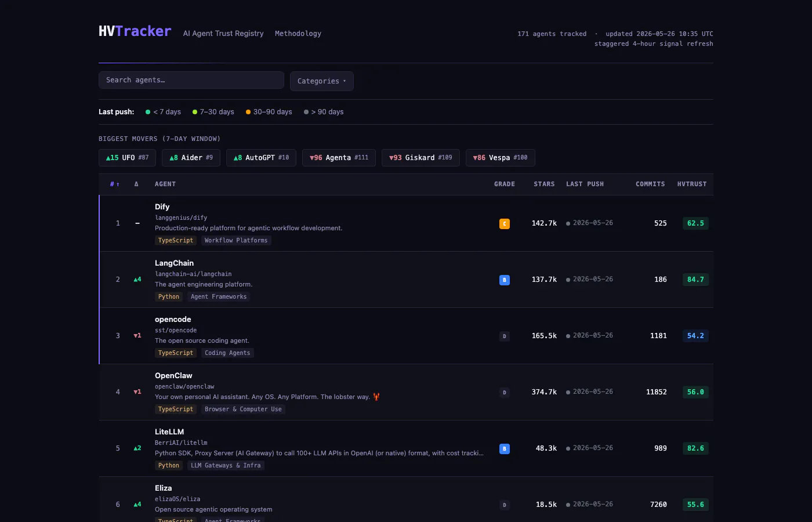
Task: Toggle the '7–30 days' last push filter
Action: pos(213,112)
